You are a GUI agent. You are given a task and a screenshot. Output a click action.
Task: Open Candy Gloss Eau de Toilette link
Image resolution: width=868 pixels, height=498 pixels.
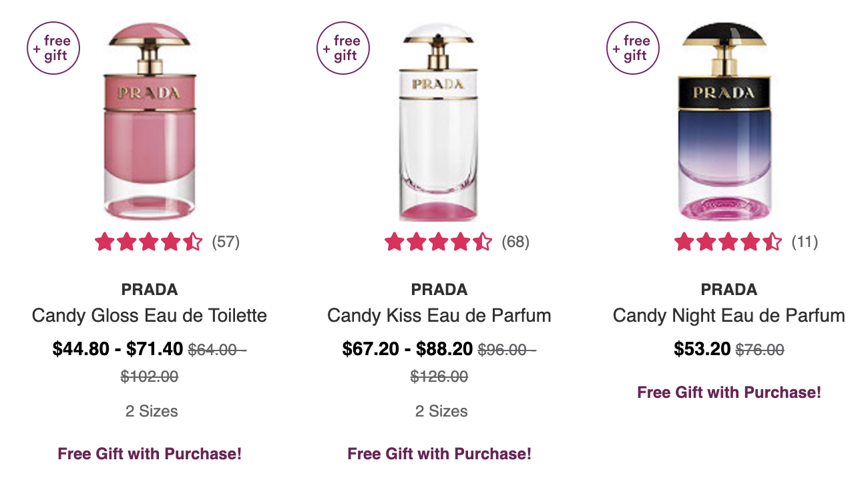coord(150,315)
